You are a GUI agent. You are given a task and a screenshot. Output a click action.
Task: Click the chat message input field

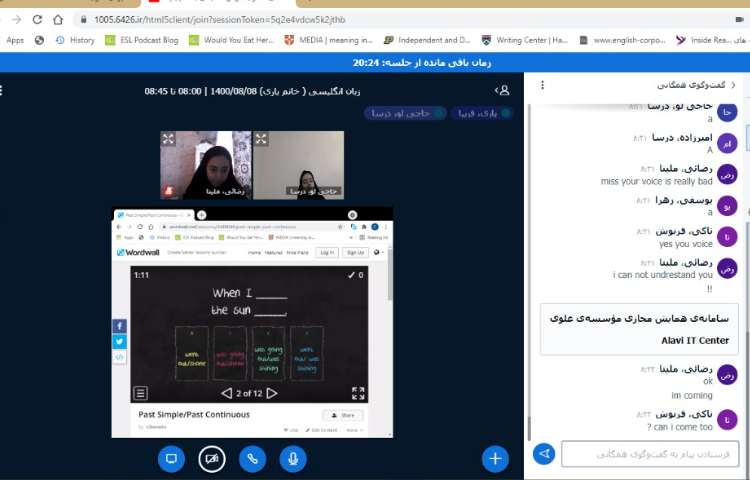[649, 454]
